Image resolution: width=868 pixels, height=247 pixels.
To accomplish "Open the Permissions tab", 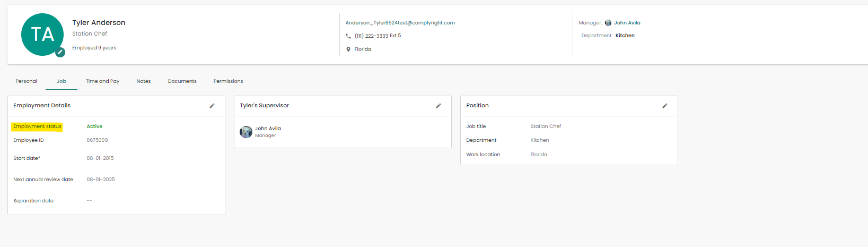I will pyautogui.click(x=228, y=81).
